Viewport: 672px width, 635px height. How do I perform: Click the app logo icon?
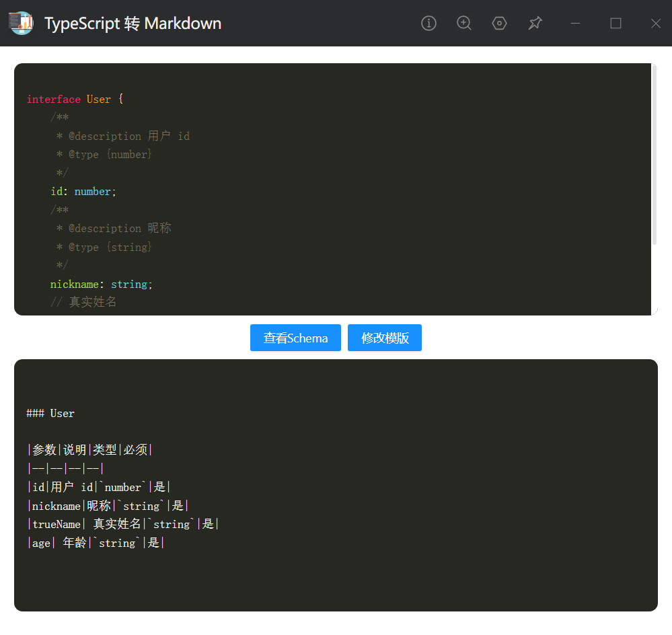tap(21, 23)
